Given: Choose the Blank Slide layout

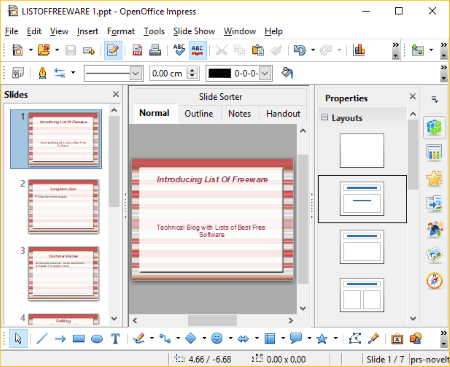Looking at the screenshot, I should [x=362, y=150].
